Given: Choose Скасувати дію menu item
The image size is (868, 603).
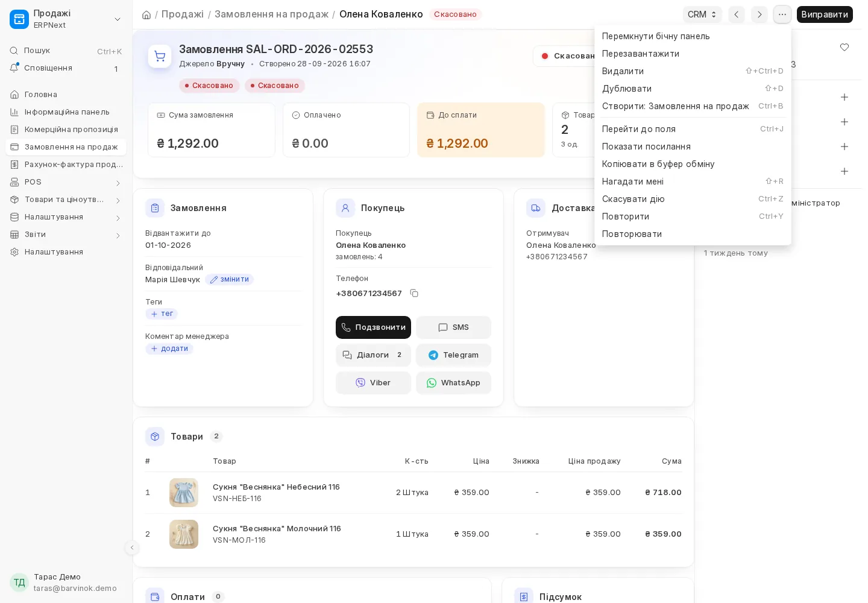Looking at the screenshot, I should 693,199.
